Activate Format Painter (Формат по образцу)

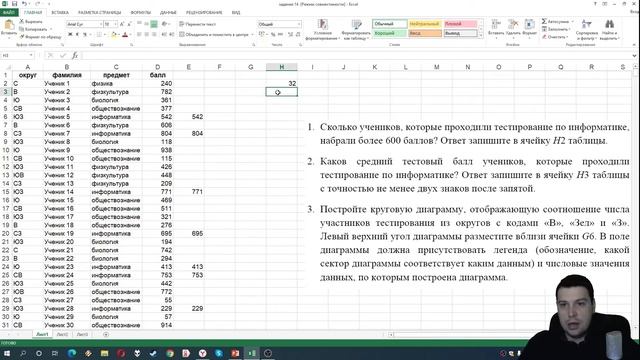point(40,37)
